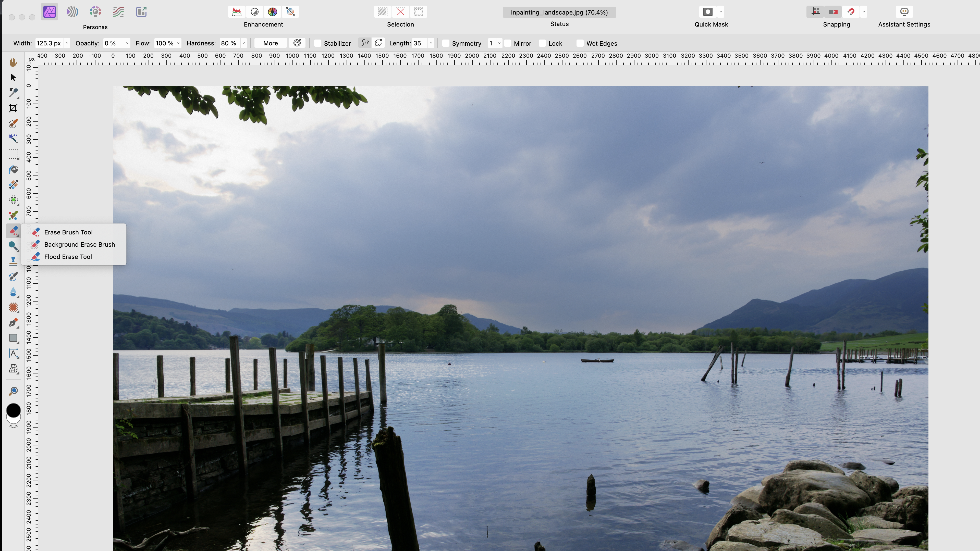Select the View (hand) tool
This screenshot has height=551, width=980.
13,62
